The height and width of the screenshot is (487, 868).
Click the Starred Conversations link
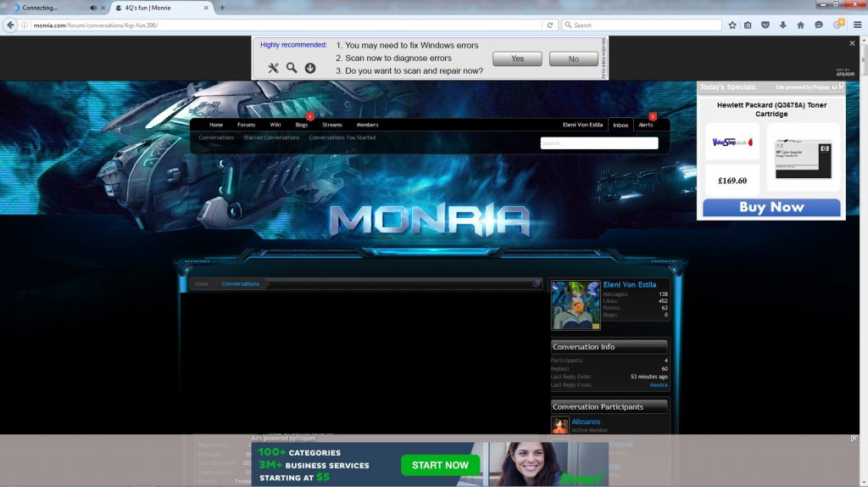tap(271, 137)
